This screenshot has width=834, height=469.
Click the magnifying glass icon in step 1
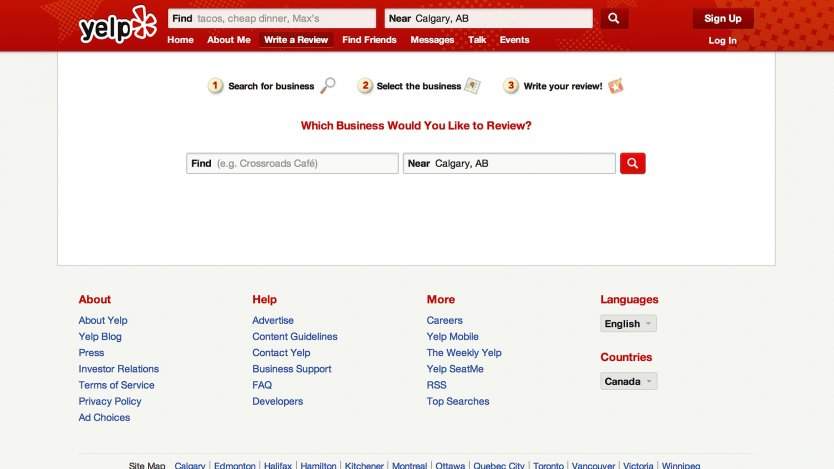pyautogui.click(x=328, y=86)
